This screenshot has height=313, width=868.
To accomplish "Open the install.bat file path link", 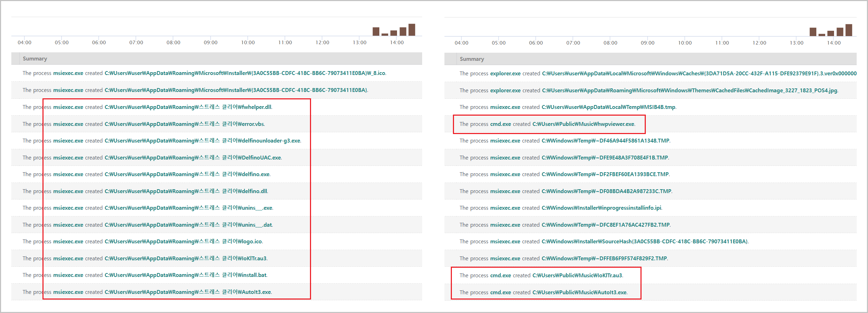I will point(186,275).
